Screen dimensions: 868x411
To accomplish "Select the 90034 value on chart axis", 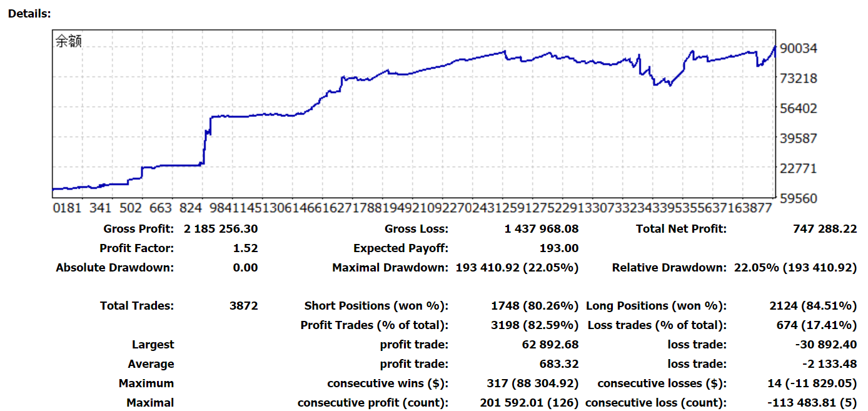I will 800,48.
